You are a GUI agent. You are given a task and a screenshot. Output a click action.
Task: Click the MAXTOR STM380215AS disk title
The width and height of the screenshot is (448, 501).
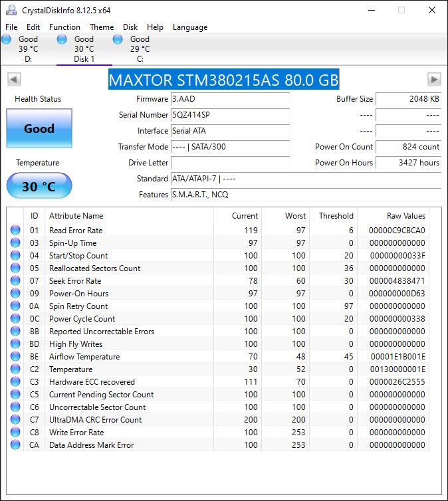pos(224,79)
